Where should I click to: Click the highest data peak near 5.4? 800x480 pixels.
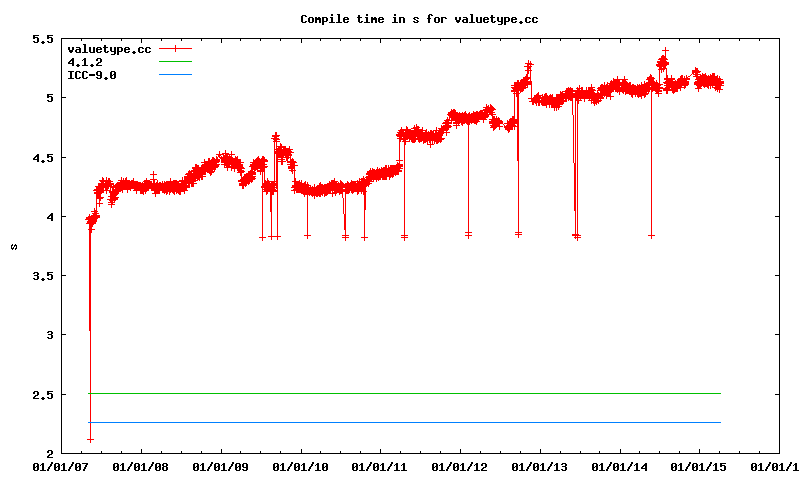click(665, 50)
